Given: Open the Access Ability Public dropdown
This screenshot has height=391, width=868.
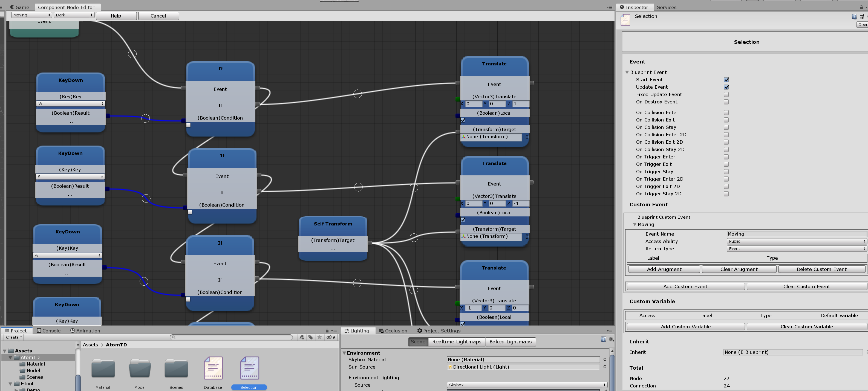Looking at the screenshot, I should tap(796, 242).
